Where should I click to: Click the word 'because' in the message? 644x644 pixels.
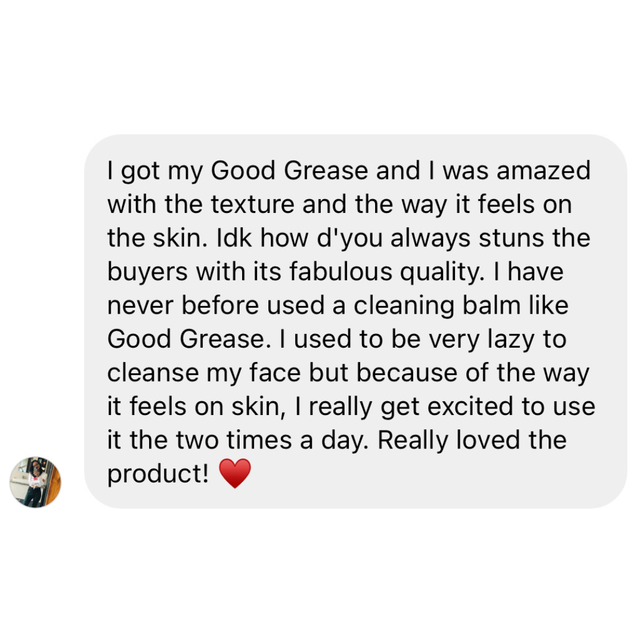(x=407, y=373)
